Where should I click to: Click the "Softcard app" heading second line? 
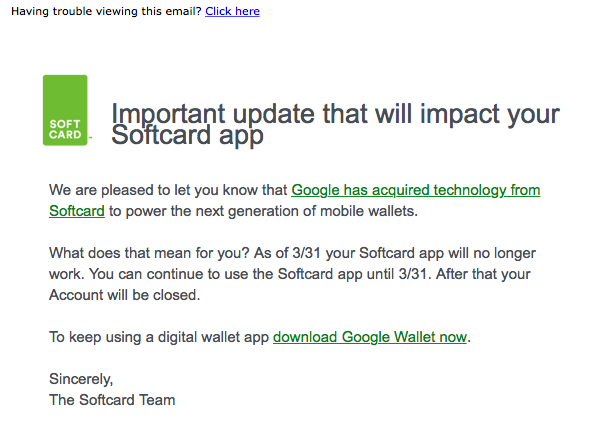pyautogui.click(x=187, y=136)
